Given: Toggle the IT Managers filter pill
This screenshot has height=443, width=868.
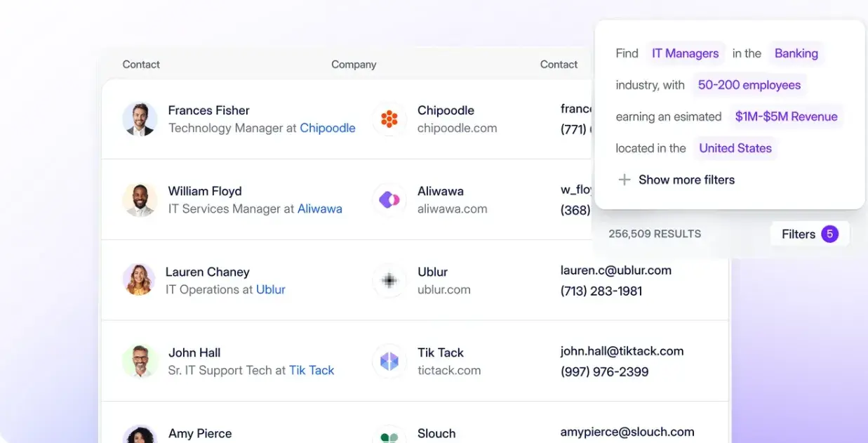Looking at the screenshot, I should pyautogui.click(x=685, y=53).
